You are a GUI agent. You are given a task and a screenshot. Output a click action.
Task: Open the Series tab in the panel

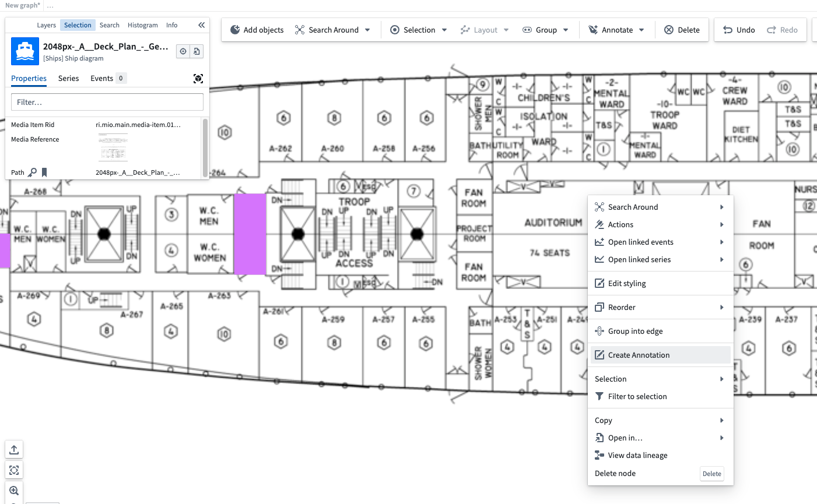coord(68,78)
